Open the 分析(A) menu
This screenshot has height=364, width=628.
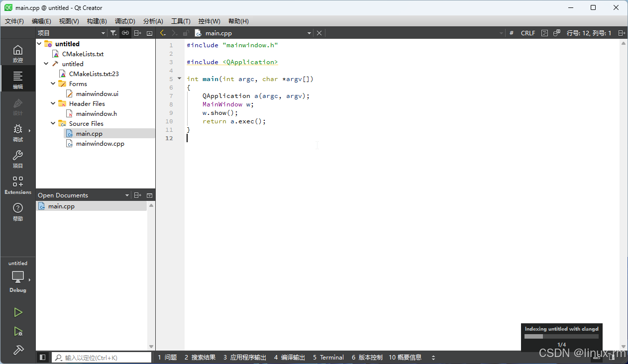153,21
